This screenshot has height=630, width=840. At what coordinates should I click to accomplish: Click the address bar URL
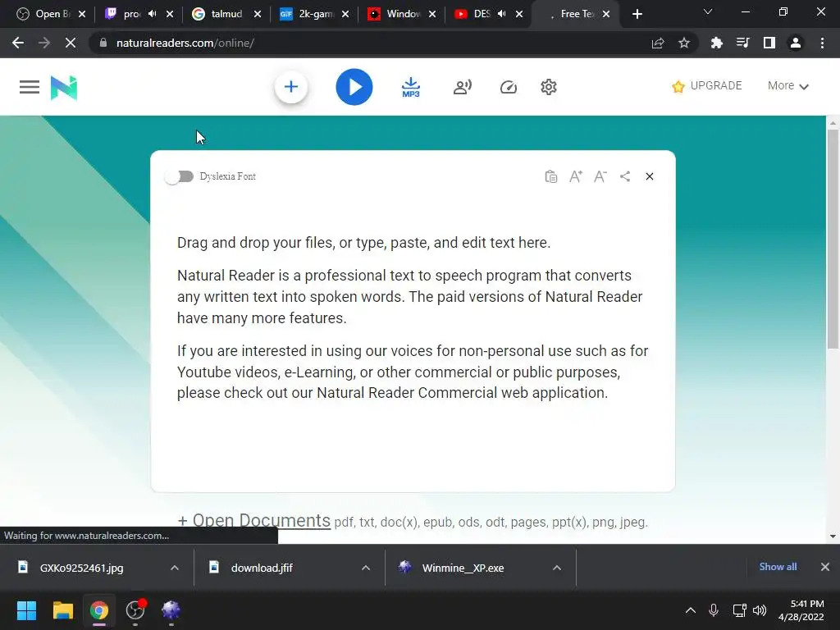click(185, 43)
